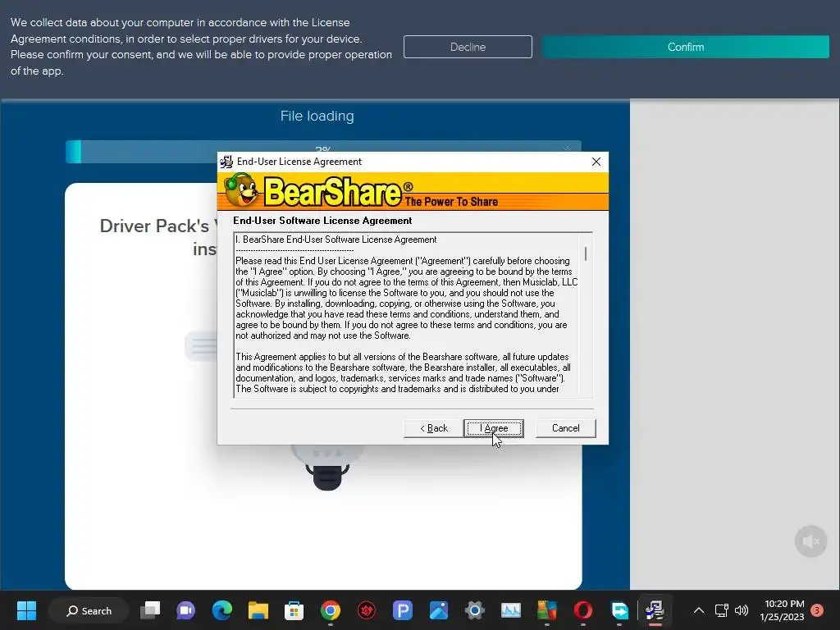Confirm the data collection consent
The width and height of the screenshot is (840, 630).
pos(686,47)
